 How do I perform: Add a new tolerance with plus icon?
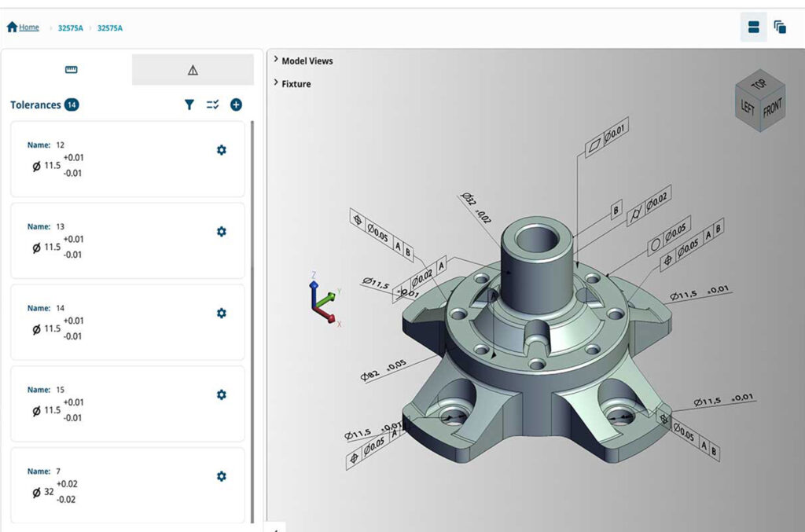236,105
